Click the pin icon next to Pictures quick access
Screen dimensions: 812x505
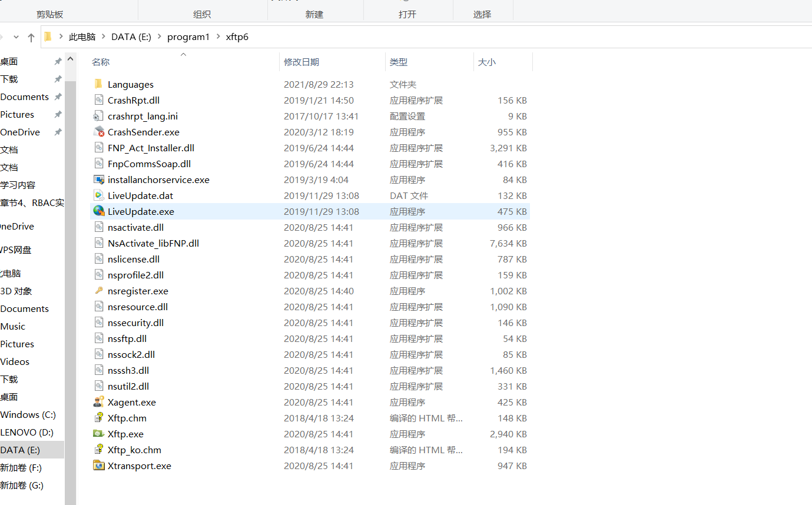click(58, 114)
